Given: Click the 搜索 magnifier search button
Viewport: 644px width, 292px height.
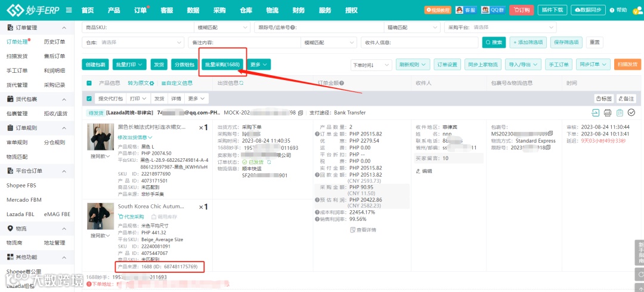Looking at the screenshot, I should (x=494, y=42).
